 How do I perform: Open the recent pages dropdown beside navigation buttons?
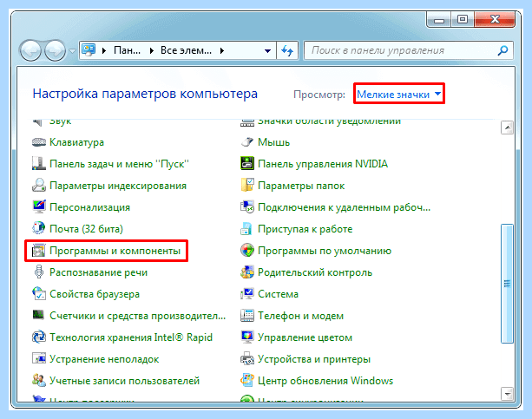click(x=72, y=51)
